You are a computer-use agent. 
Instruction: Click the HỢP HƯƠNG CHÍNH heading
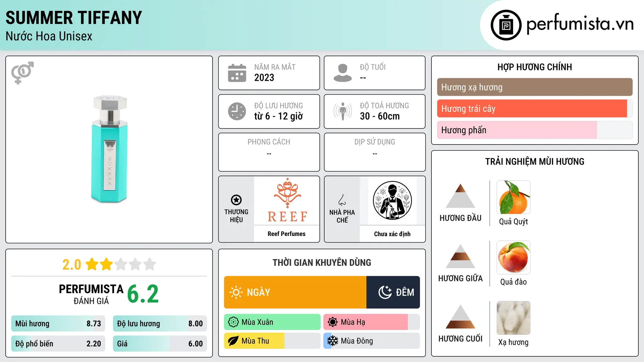click(535, 67)
